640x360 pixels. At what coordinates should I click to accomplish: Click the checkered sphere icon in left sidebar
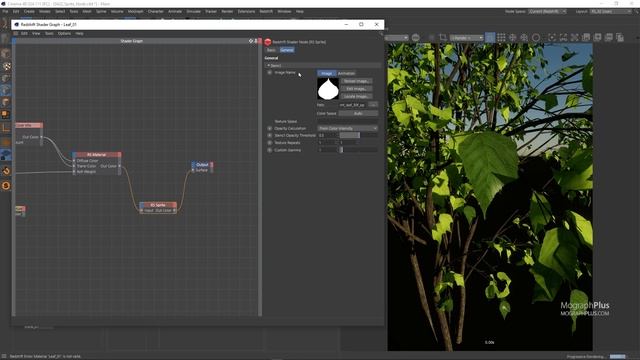tap(6, 66)
